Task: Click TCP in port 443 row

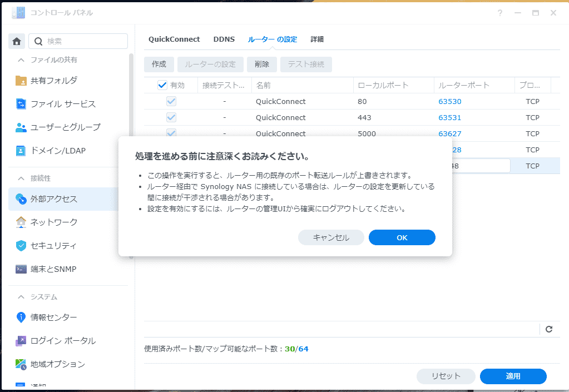Action: pyautogui.click(x=532, y=117)
